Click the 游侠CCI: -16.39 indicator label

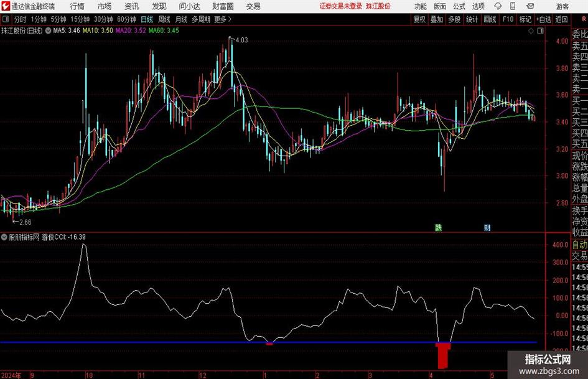coord(63,237)
